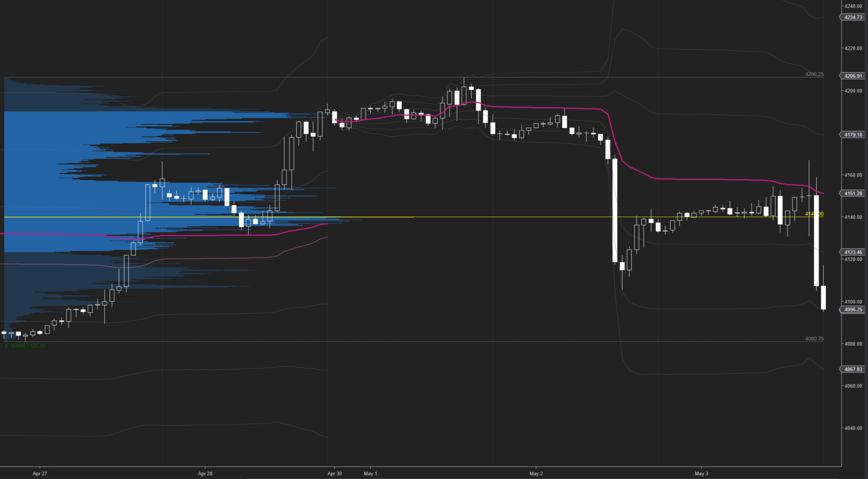Image resolution: width=868 pixels, height=479 pixels.
Task: Click the 4096.25 last price tag
Action: pos(851,309)
